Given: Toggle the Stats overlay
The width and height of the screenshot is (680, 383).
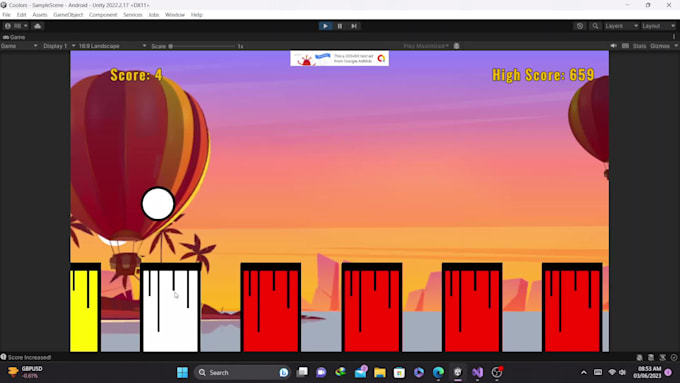Looking at the screenshot, I should point(639,46).
